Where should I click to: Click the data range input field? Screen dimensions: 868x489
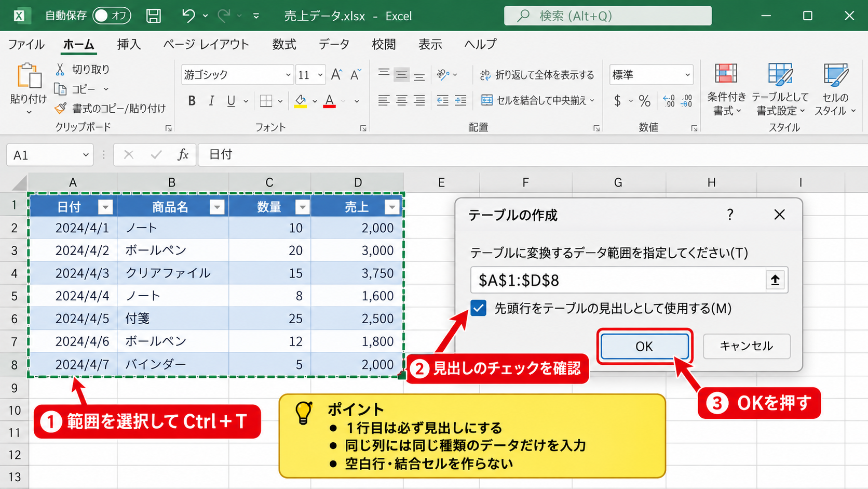tap(618, 280)
